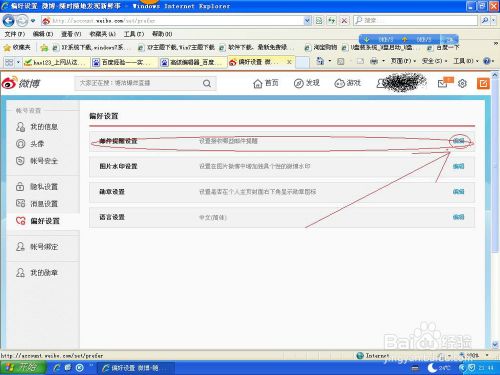Image resolution: width=500 pixels, height=375 pixels.
Task: Click the blank new tab button
Action: [x=302, y=62]
